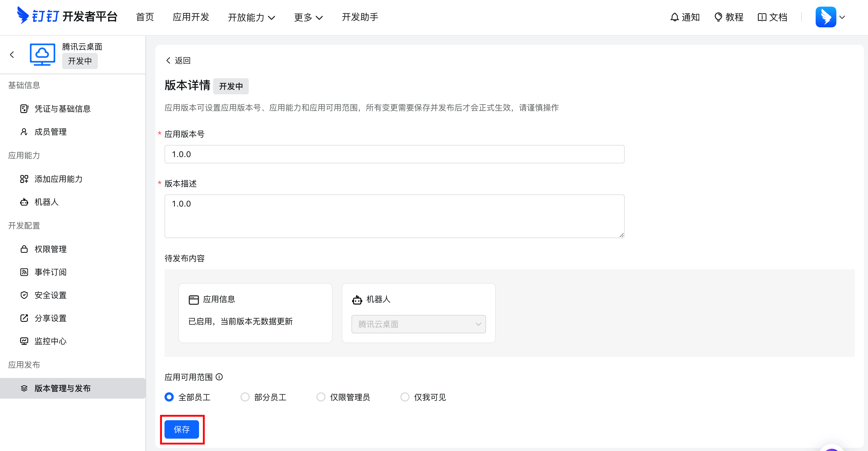The image size is (868, 451).
Task: Open 开发助手 in the top navigation
Action: [x=360, y=17]
